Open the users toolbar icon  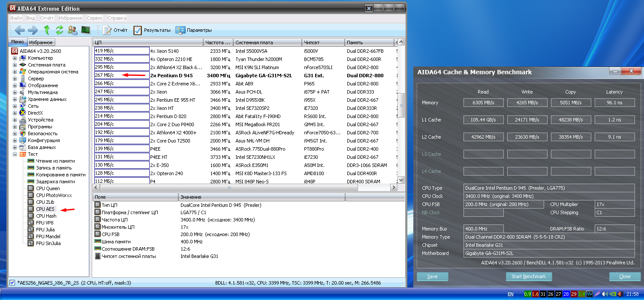(72, 30)
